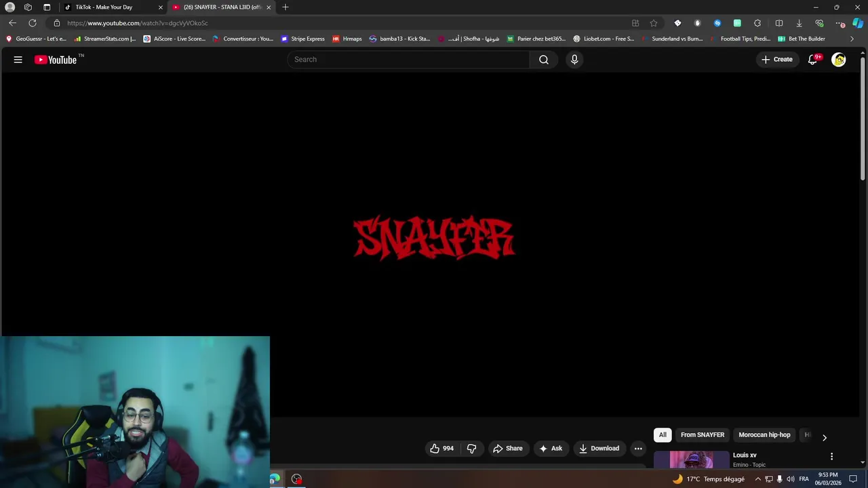This screenshot has height=488, width=868.
Task: Open Sunderland vs Burn... bookmark
Action: point(671,39)
